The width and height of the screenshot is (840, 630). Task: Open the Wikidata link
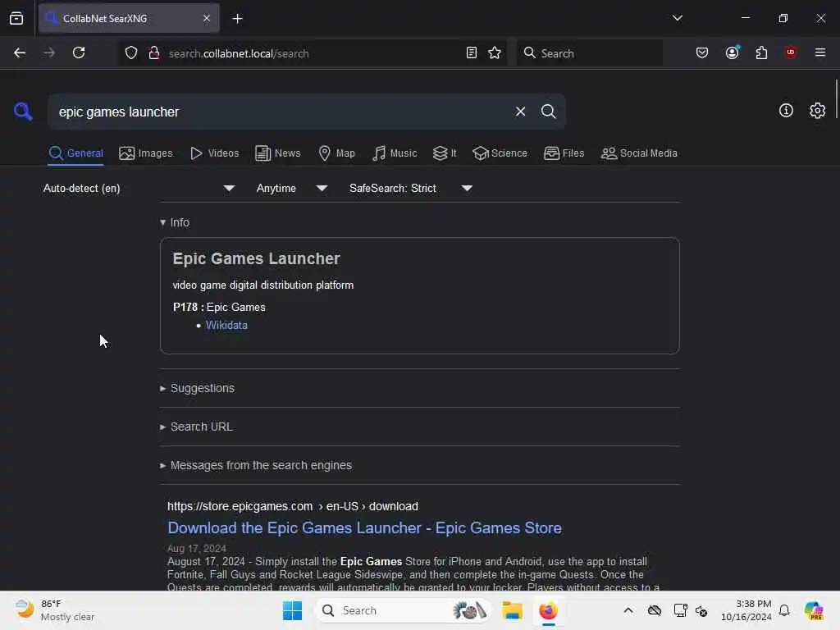[226, 325]
